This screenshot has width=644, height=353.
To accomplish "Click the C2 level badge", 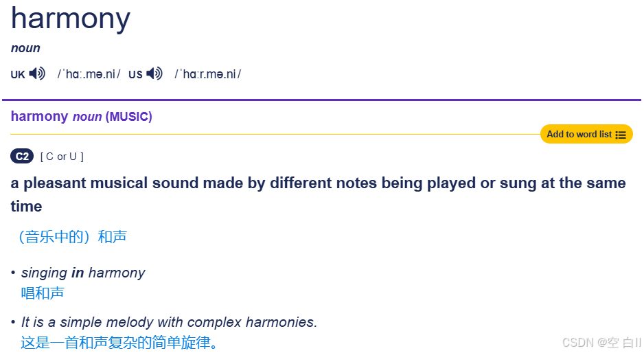I will point(22,156).
